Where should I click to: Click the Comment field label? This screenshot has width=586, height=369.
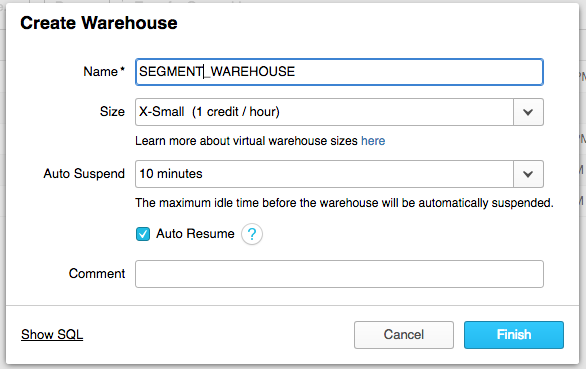coord(97,273)
